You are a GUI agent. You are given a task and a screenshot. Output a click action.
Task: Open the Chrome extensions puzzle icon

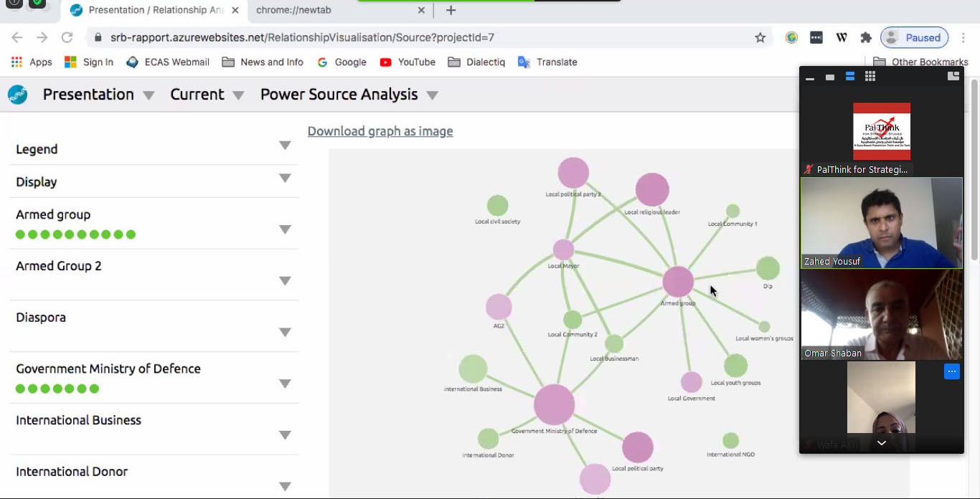coord(866,38)
